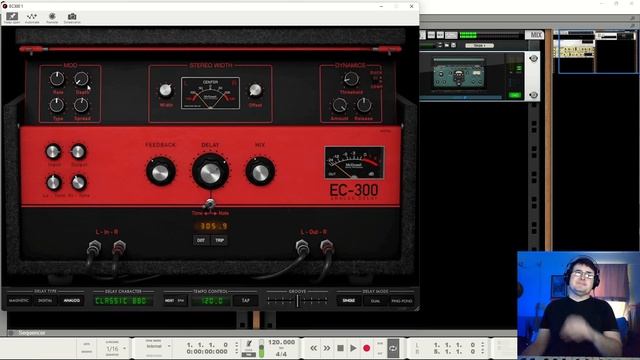Click the Output level knob
The height and width of the screenshot is (360, 640).
pyautogui.click(x=78, y=151)
